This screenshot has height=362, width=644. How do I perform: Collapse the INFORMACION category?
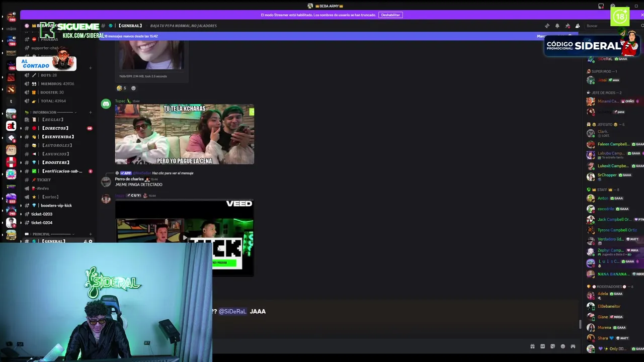click(x=50, y=112)
